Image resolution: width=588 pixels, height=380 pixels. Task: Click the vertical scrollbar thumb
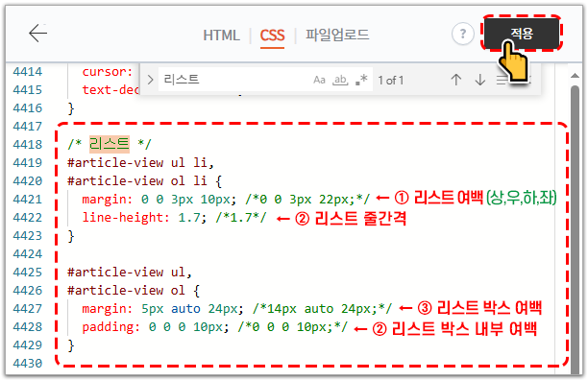575,228
